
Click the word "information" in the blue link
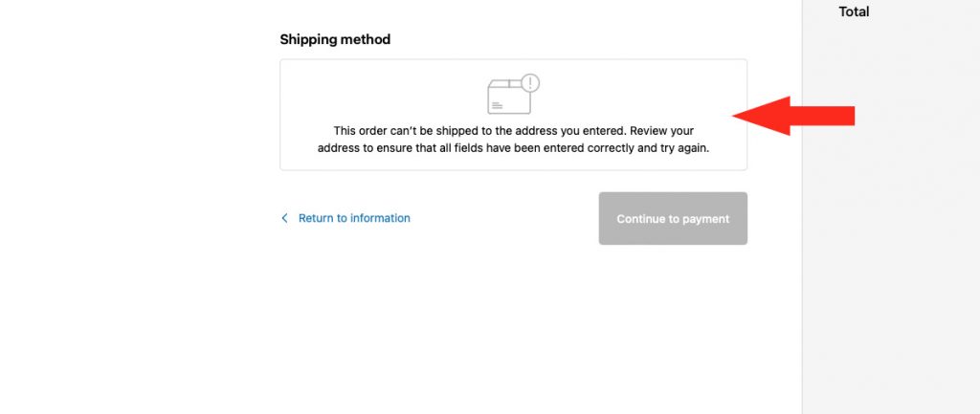click(x=381, y=218)
